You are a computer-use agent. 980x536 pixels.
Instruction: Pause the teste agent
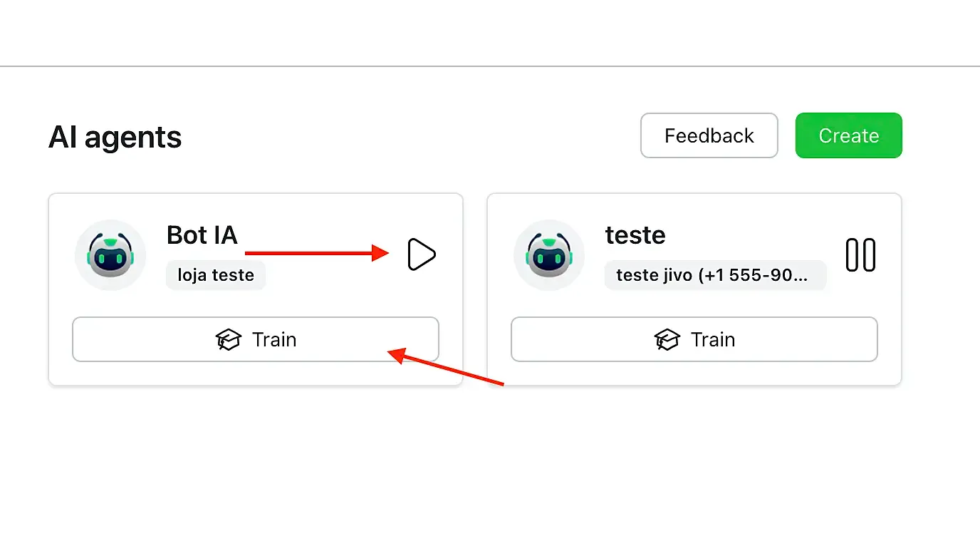(x=860, y=254)
